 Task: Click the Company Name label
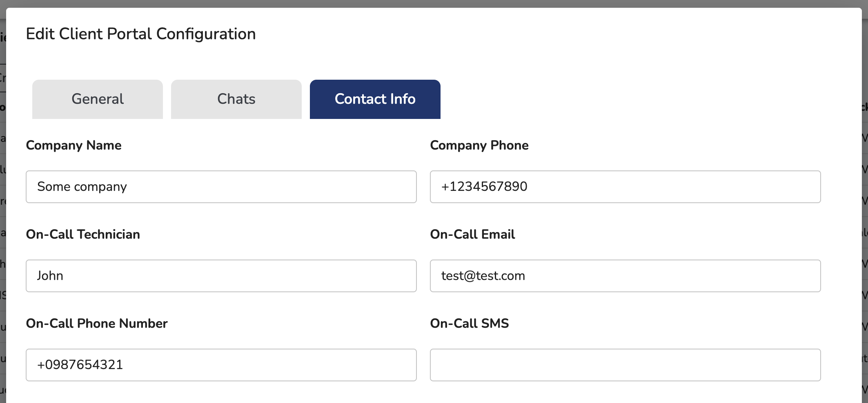coord(74,146)
